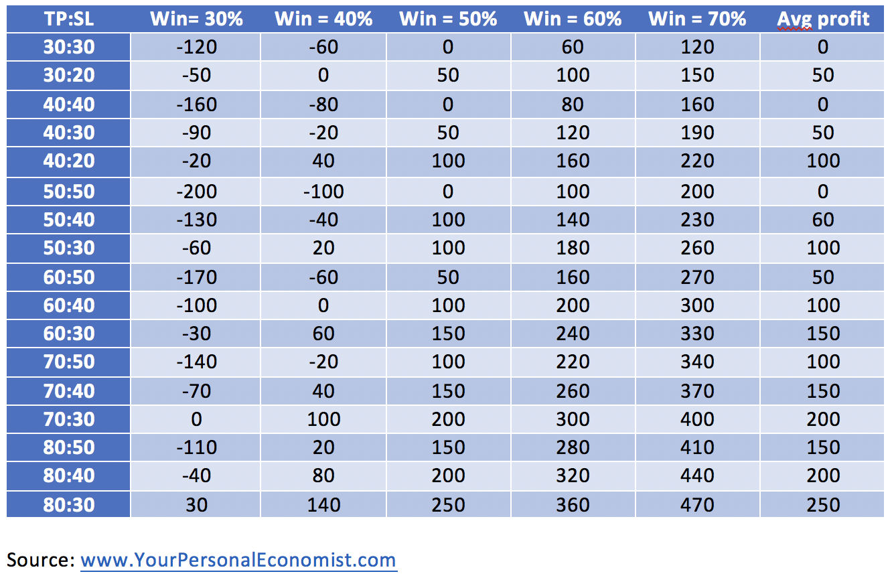Open the www.YourPersonalEconomist.com source link
This screenshot has width=892, height=588.
tap(238, 560)
